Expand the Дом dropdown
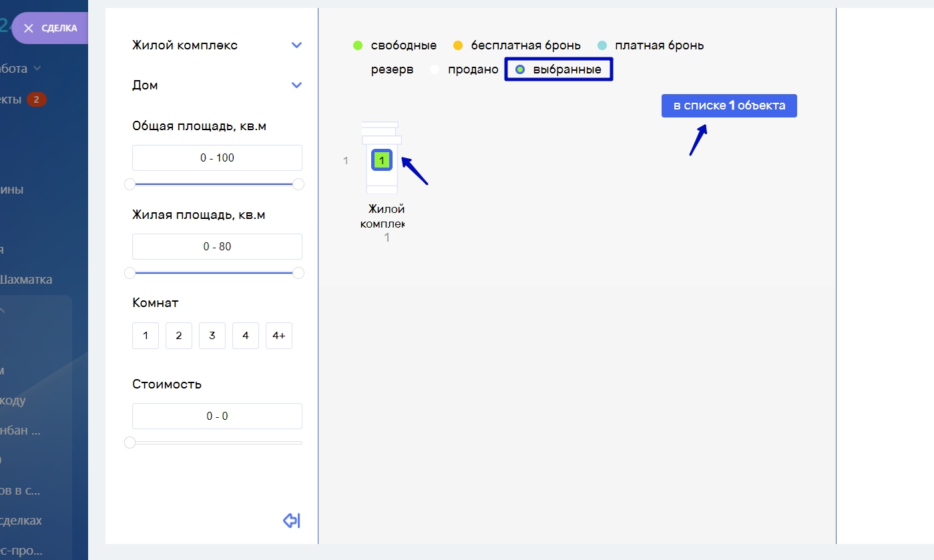Image resolution: width=934 pixels, height=560 pixels. pyautogui.click(x=297, y=85)
